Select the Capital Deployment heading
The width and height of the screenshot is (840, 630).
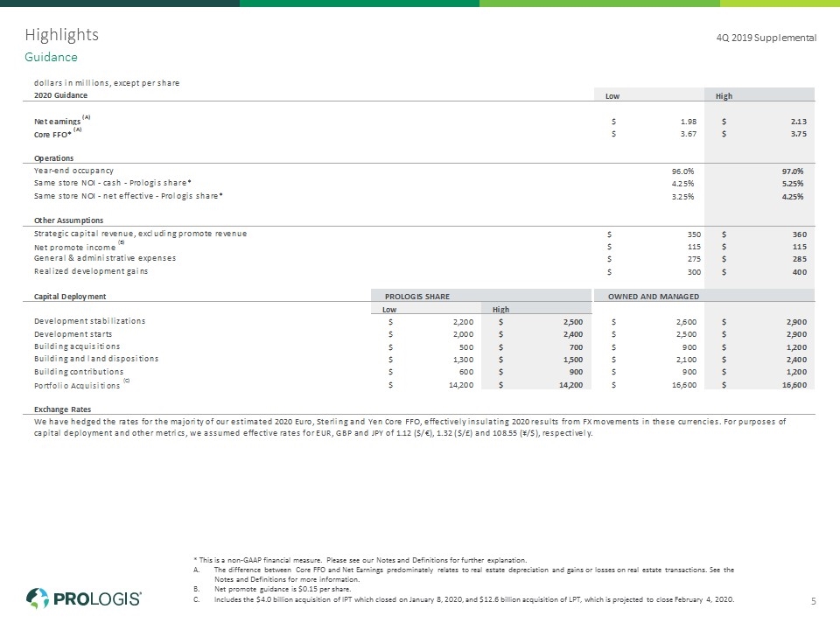point(70,297)
